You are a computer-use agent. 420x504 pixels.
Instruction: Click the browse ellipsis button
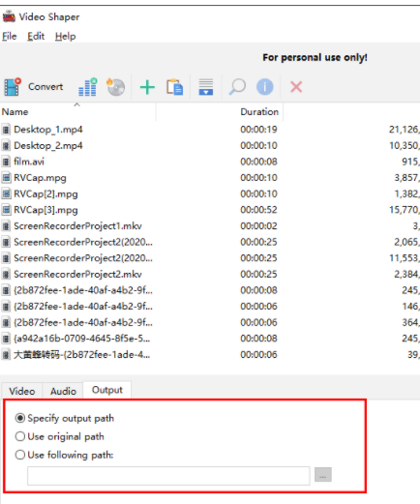pyautogui.click(x=323, y=475)
